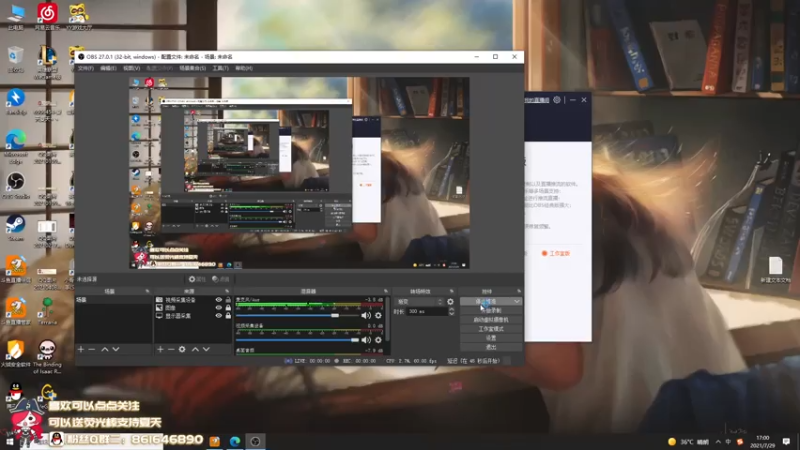Toggle lock on the video capture device source
This screenshot has width=800, height=450.
(228, 300)
